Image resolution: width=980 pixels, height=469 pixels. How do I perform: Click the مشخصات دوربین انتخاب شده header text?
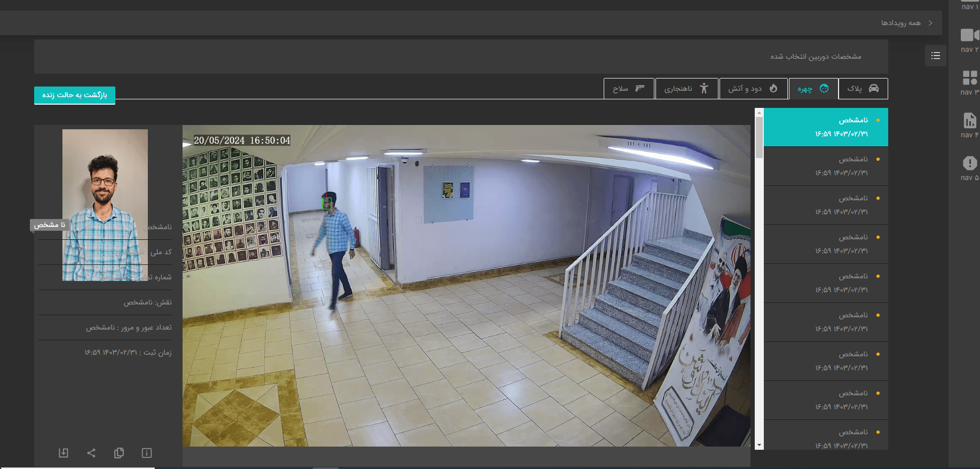[816, 57]
